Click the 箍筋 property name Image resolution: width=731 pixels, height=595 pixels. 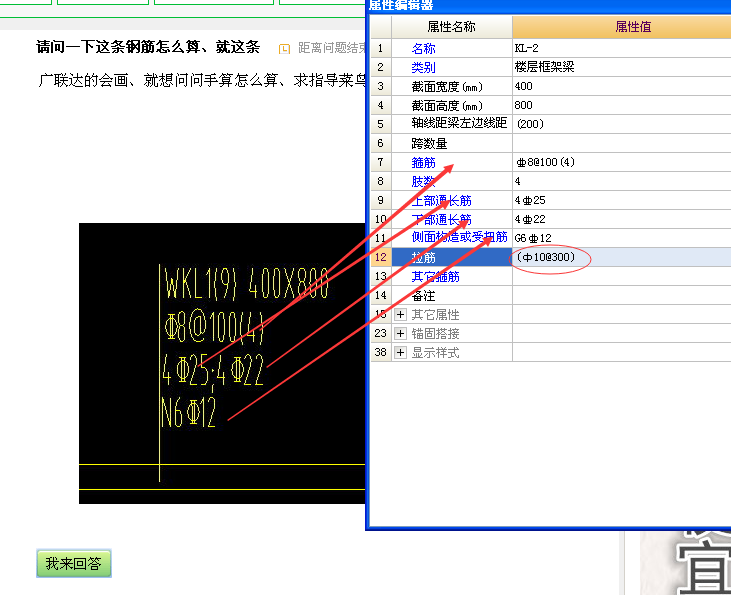423,162
